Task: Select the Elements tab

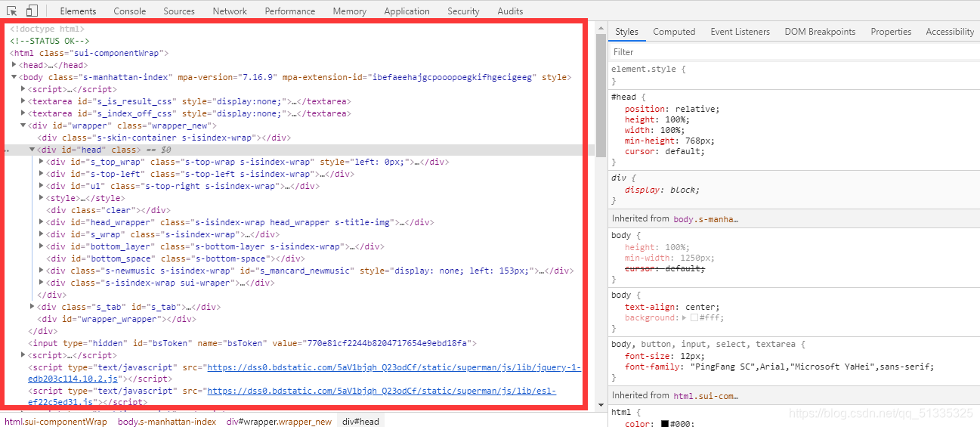Action: pyautogui.click(x=78, y=11)
